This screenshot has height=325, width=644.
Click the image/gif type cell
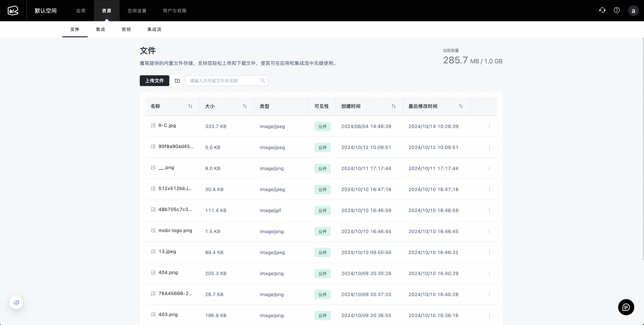pos(270,210)
